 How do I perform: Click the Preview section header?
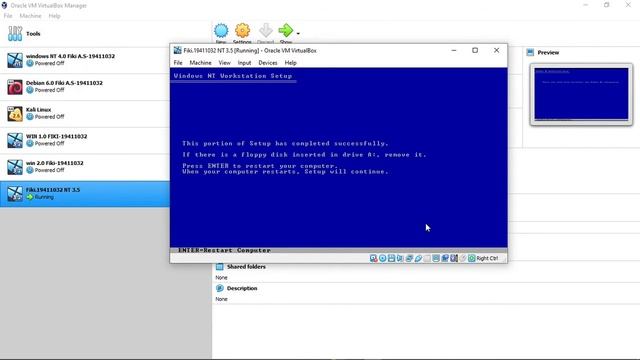tap(548, 53)
